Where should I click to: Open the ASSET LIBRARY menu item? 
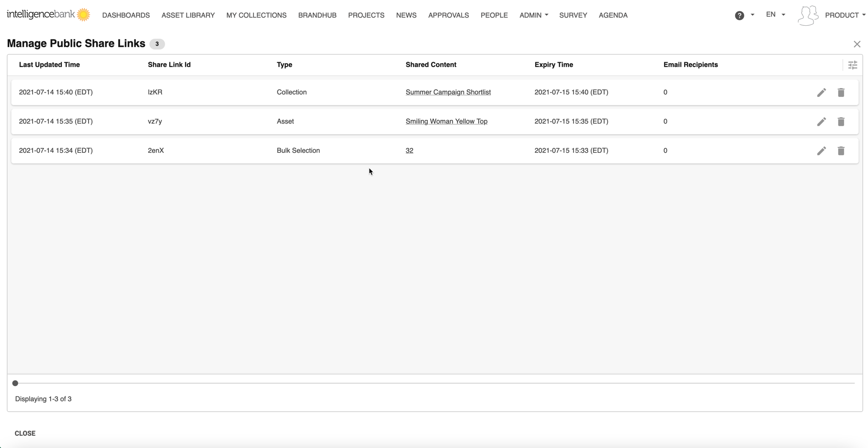pyautogui.click(x=188, y=15)
